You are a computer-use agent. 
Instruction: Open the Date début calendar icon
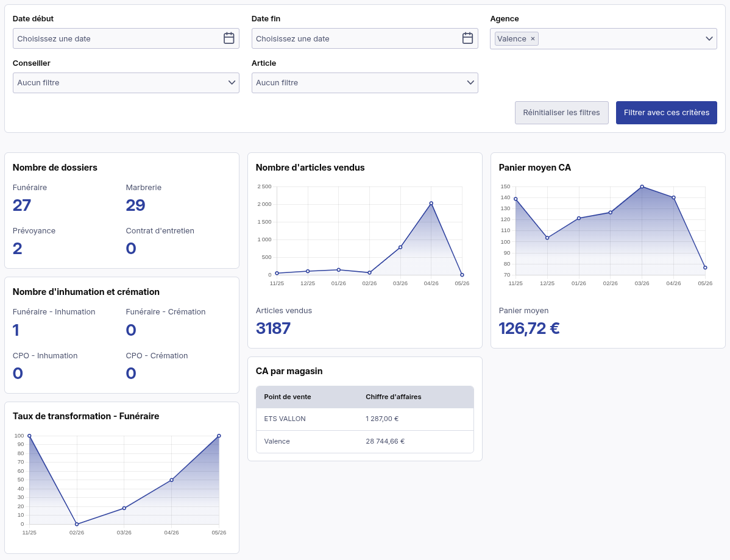click(x=229, y=38)
